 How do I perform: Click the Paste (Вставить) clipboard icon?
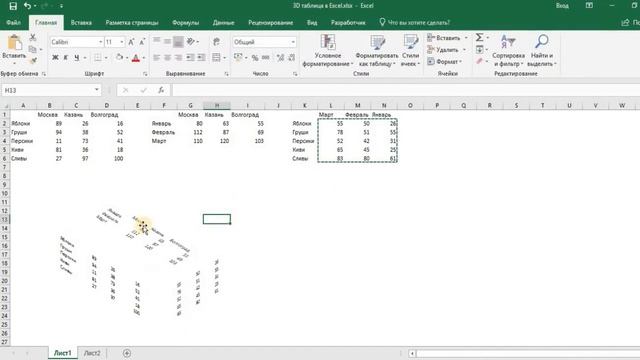pyautogui.click(x=14, y=43)
